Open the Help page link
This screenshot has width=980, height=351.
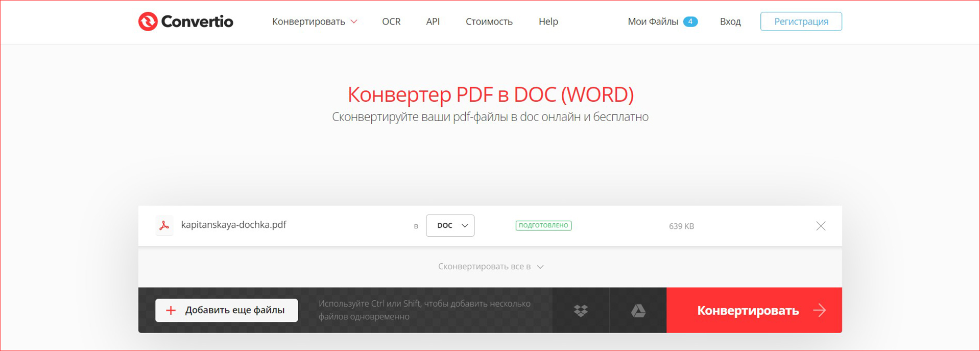point(548,21)
